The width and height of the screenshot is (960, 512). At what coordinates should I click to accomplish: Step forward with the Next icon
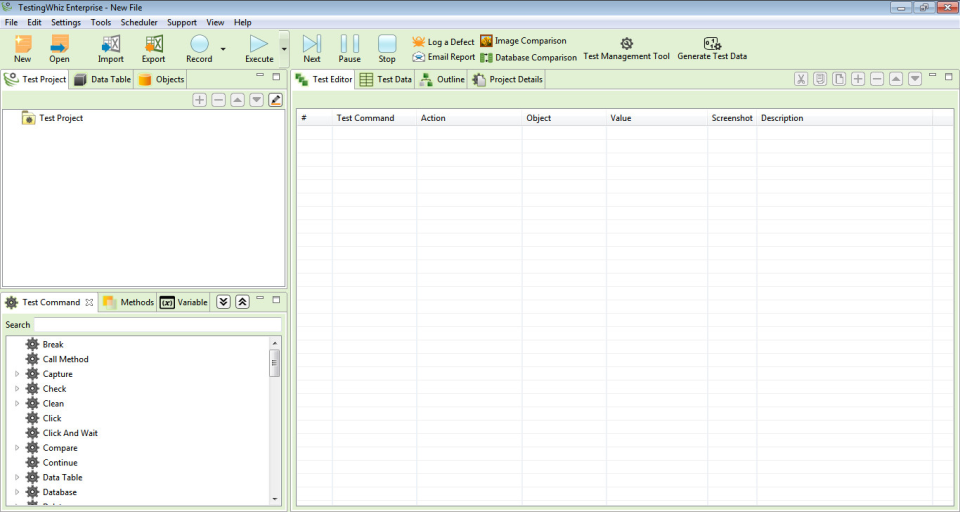pos(312,48)
